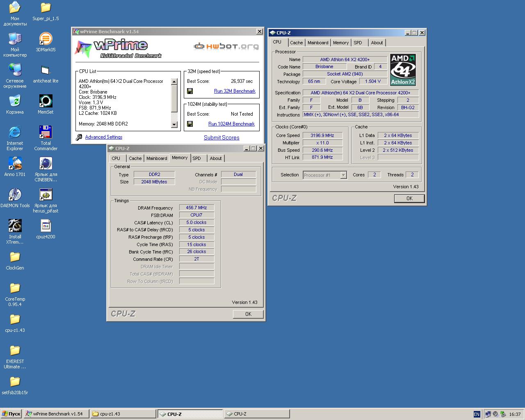Screen dimensions: 525x420
Task: Click the Advanced Settings wrench icon
Action: [x=79, y=137]
